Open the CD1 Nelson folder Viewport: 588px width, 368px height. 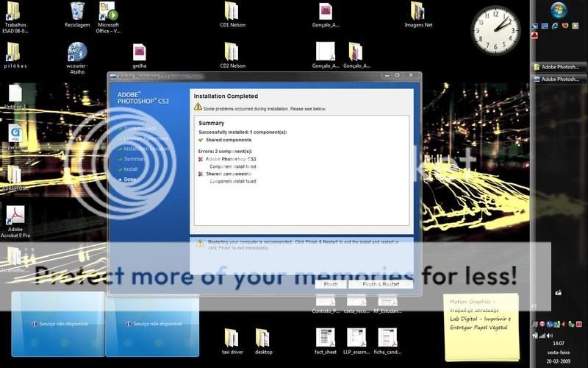232,11
